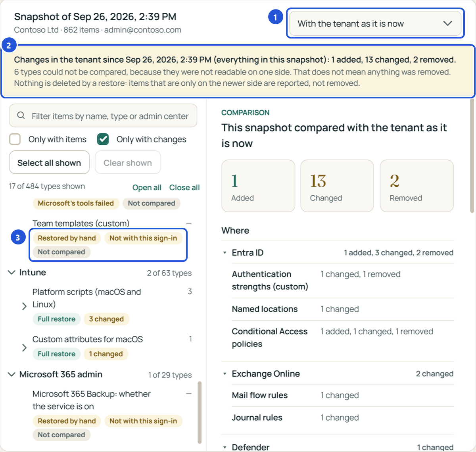The height and width of the screenshot is (452, 476).
Task: Click Microsoft's tools failed badge
Action: 76,203
